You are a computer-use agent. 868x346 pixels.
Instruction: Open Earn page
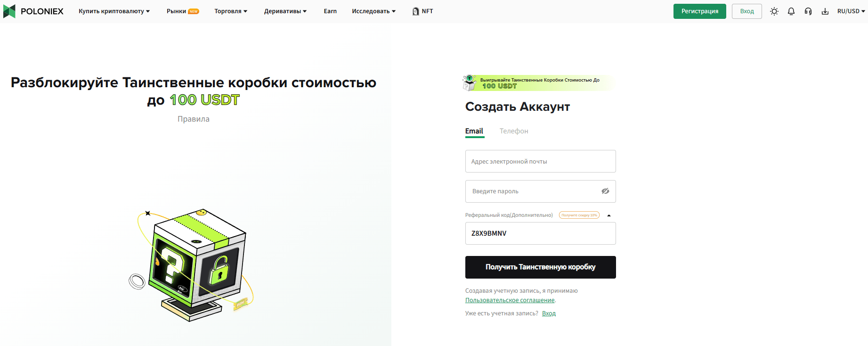coord(330,11)
